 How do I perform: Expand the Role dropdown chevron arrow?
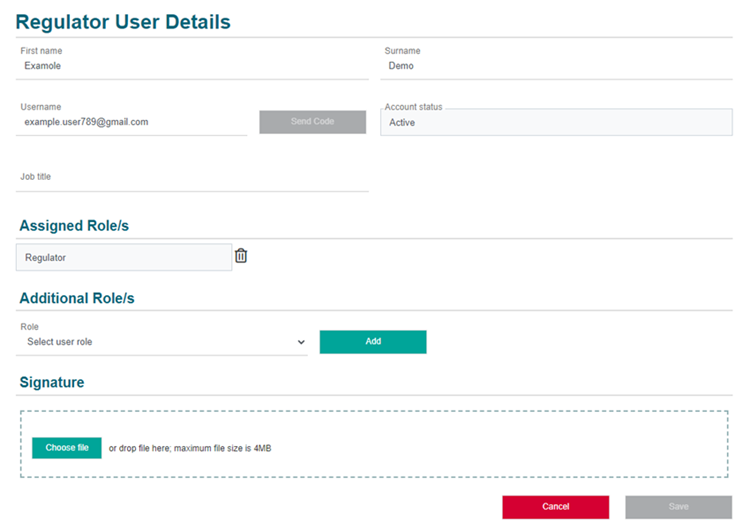tap(301, 342)
